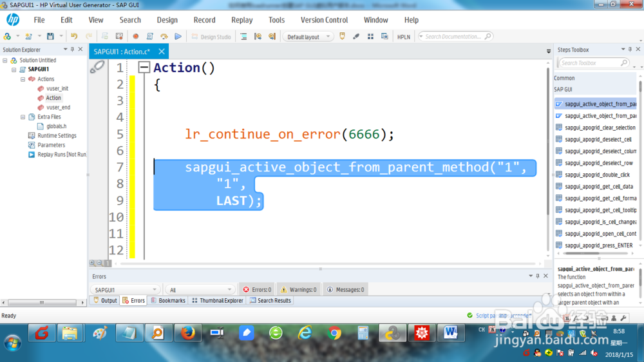Click the Start Recording red button
This screenshot has width=644, height=362.
pos(135,37)
